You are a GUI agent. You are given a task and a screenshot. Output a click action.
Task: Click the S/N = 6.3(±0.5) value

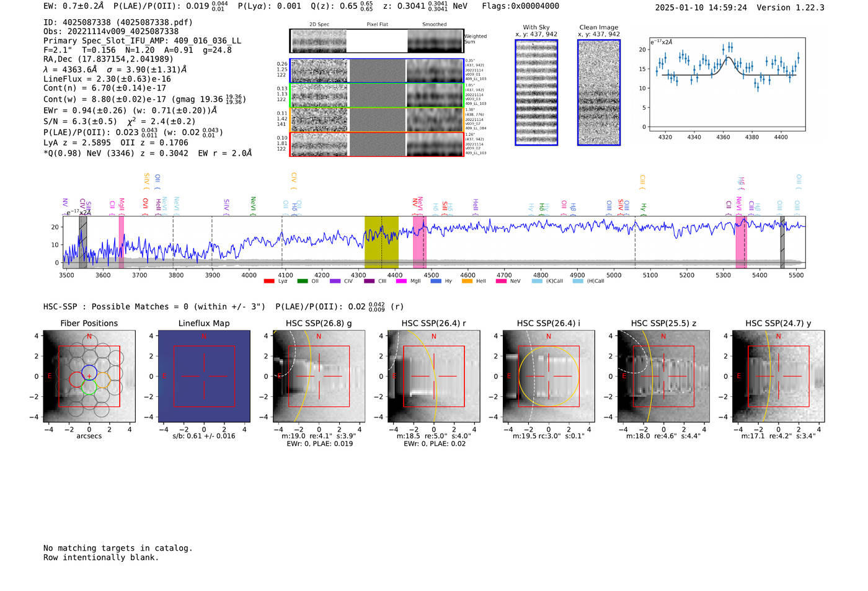pyautogui.click(x=80, y=122)
